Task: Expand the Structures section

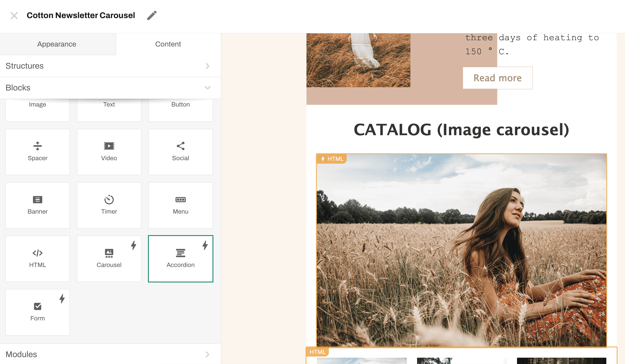Action: pyautogui.click(x=110, y=66)
